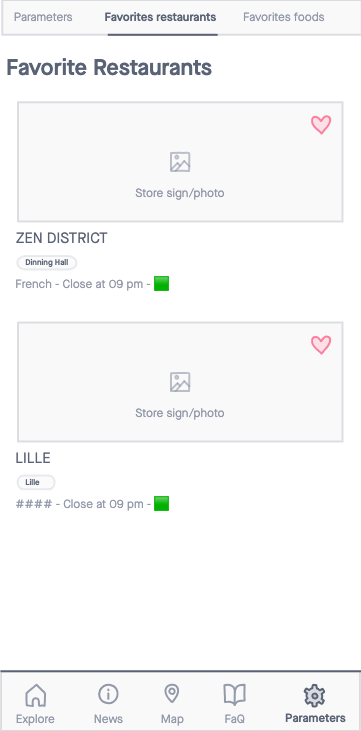Click the Dinning Hall tag
The image size is (361, 731).
(x=47, y=262)
